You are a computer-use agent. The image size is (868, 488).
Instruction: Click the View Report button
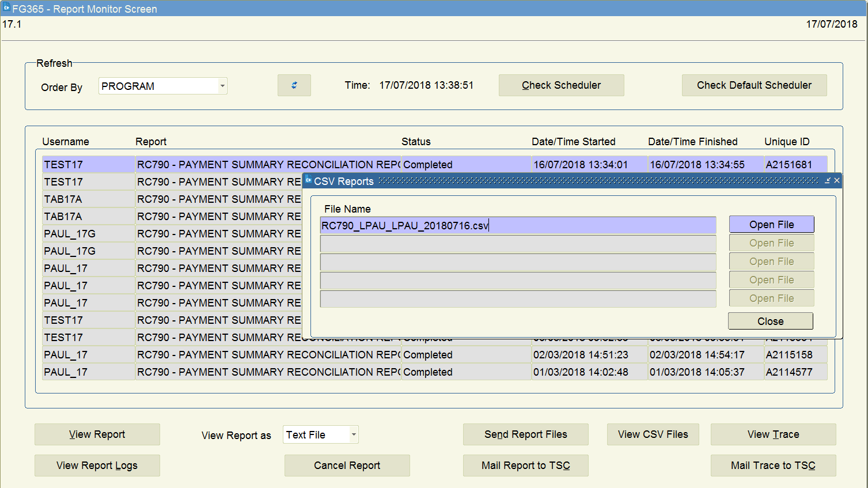97,434
